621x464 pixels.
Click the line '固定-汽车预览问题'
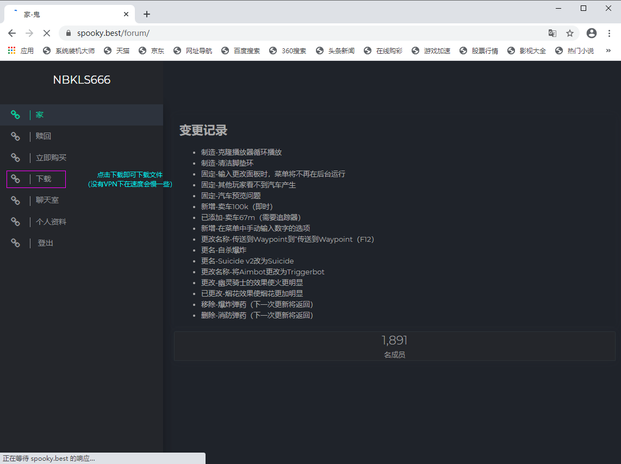tap(231, 196)
